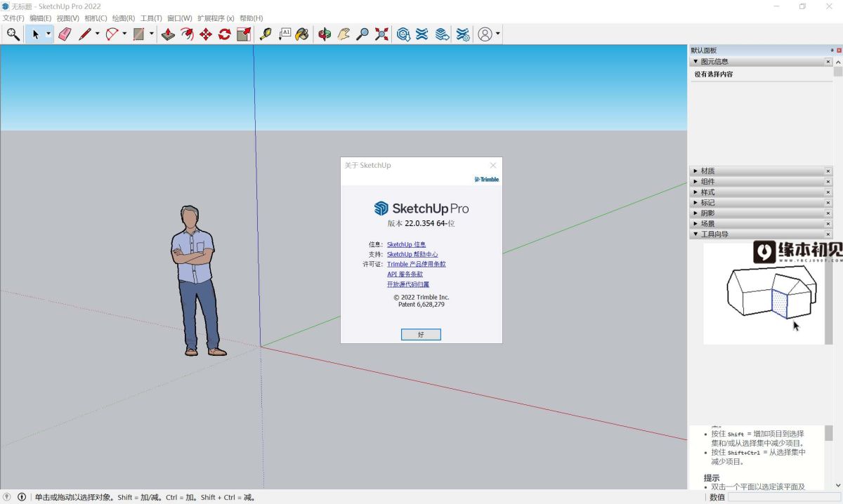The height and width of the screenshot is (504, 843).
Task: Open the Extension Warehouse
Action: [422, 34]
